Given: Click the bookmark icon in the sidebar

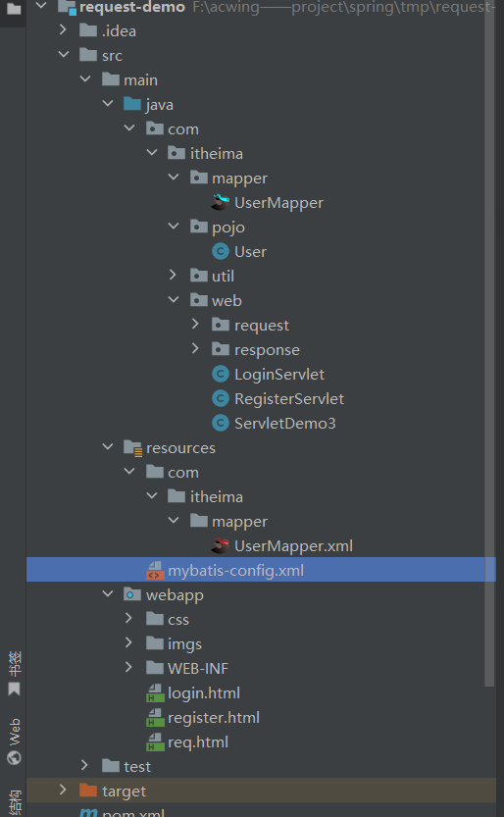Looking at the screenshot, I should click(14, 689).
